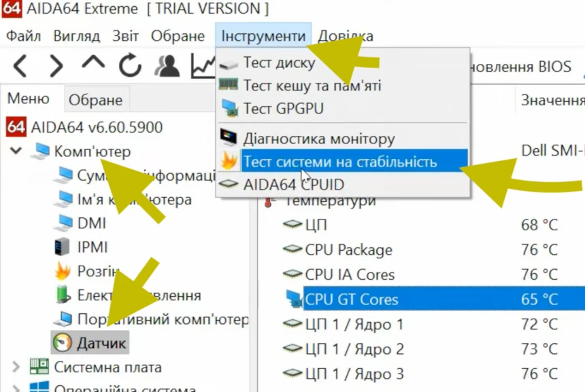
Task: Select the Розгін tree item
Action: pyautogui.click(x=99, y=271)
